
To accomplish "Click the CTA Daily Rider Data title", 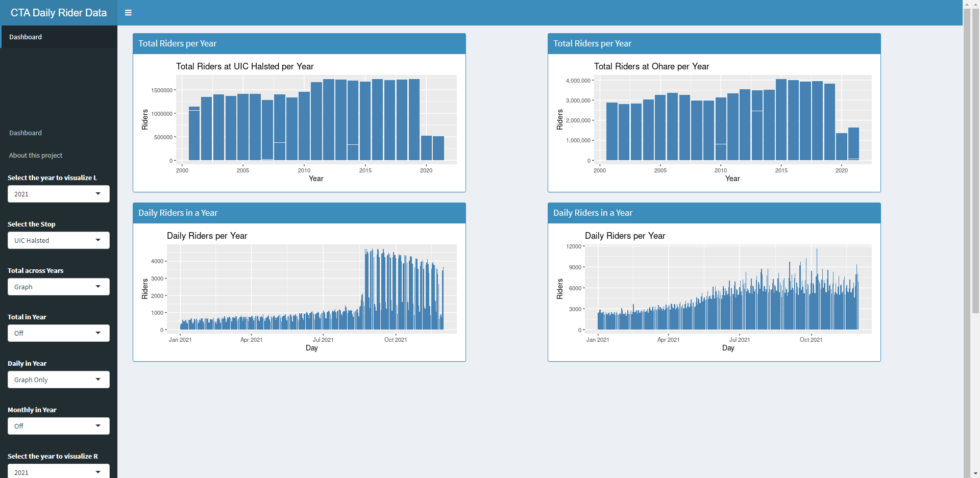I will 59,13.
